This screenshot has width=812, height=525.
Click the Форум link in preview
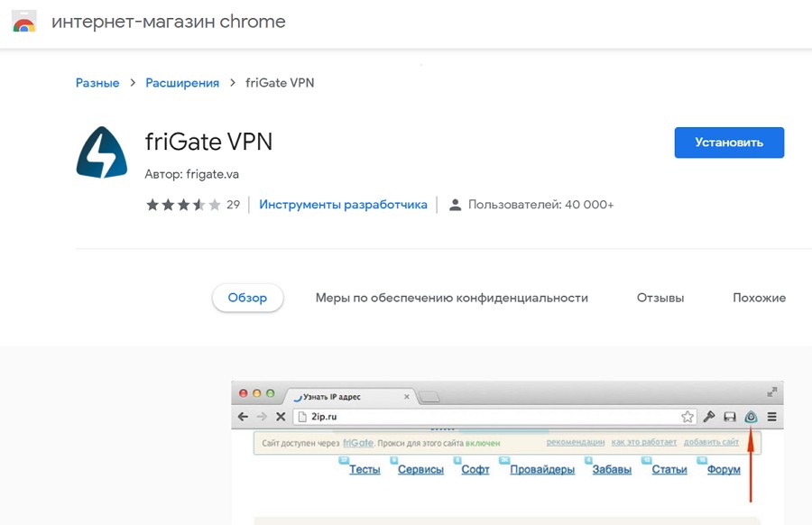pyautogui.click(x=724, y=469)
